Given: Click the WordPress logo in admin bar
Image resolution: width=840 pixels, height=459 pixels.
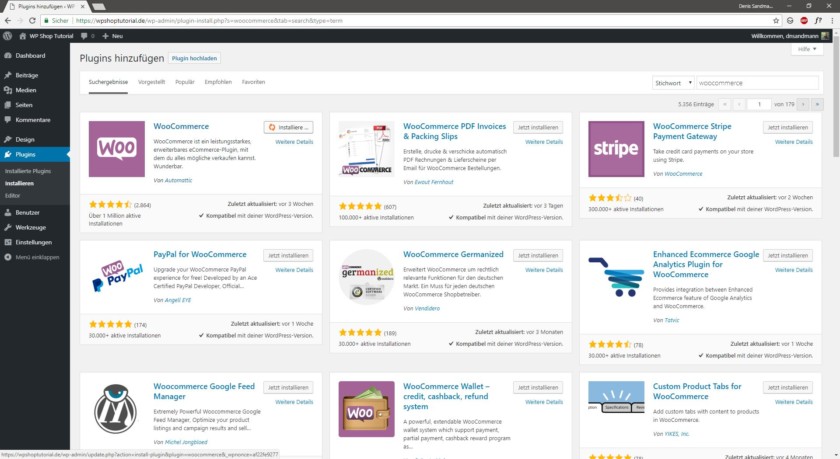Looking at the screenshot, I should click(7, 35).
